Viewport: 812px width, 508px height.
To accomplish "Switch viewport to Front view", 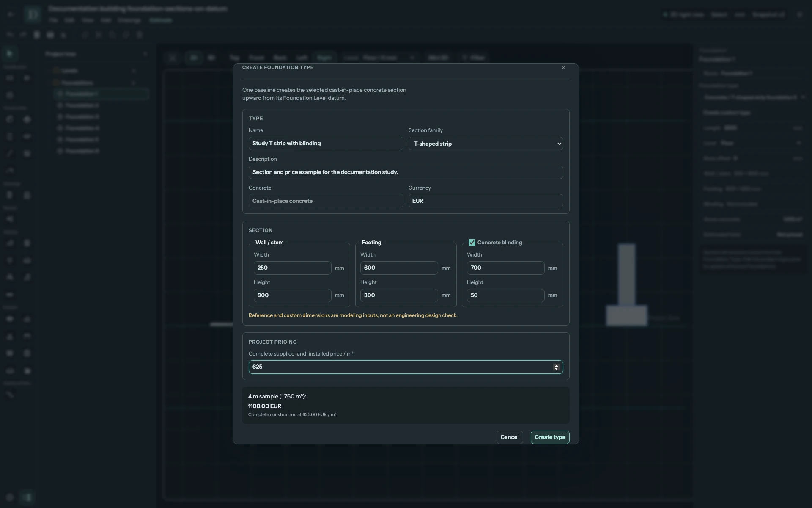I will pyautogui.click(x=256, y=58).
